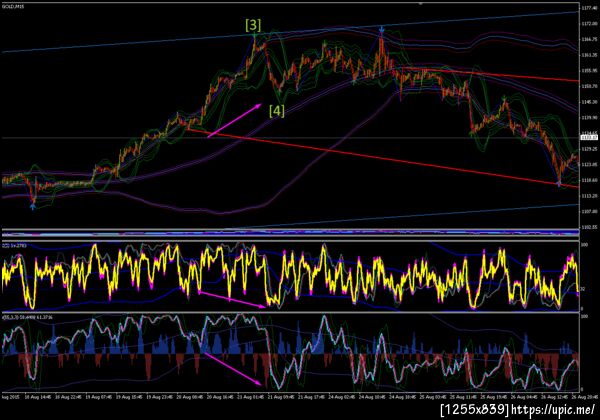
Task: Select the upper blue channel line
Action: coord(290,32)
